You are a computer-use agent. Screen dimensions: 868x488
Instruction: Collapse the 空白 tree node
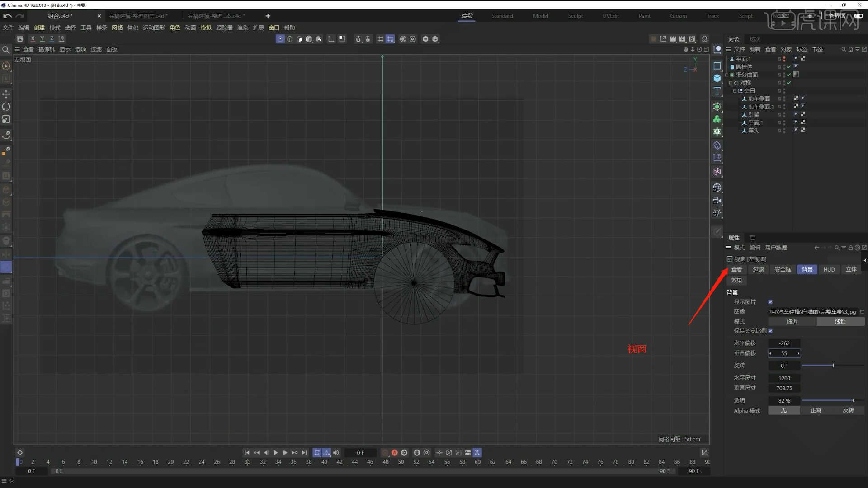coord(735,91)
